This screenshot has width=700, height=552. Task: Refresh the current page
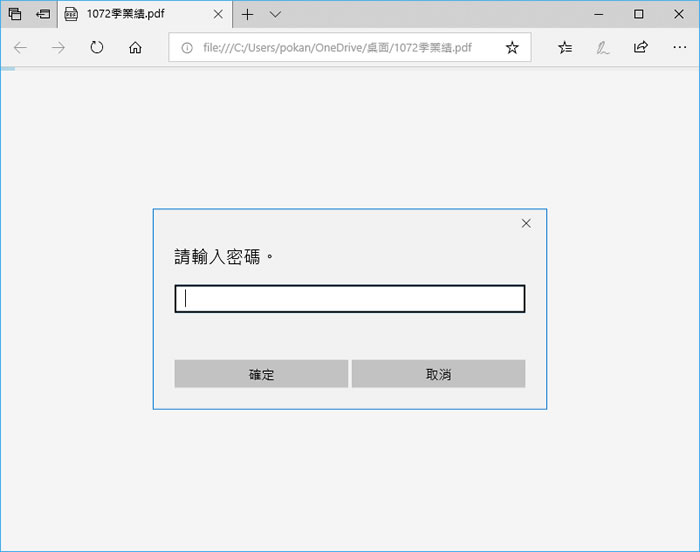coord(97,47)
